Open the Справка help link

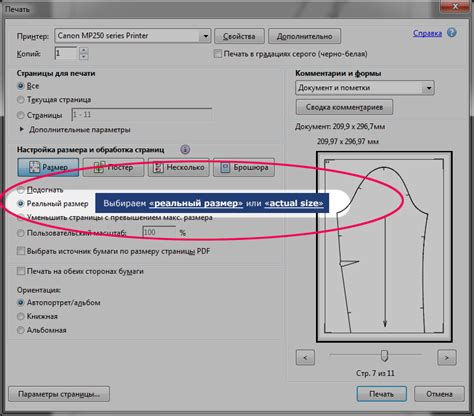(427, 33)
